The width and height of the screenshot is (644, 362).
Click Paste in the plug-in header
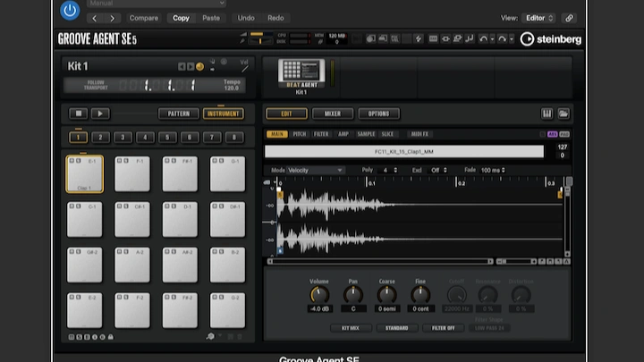click(211, 18)
